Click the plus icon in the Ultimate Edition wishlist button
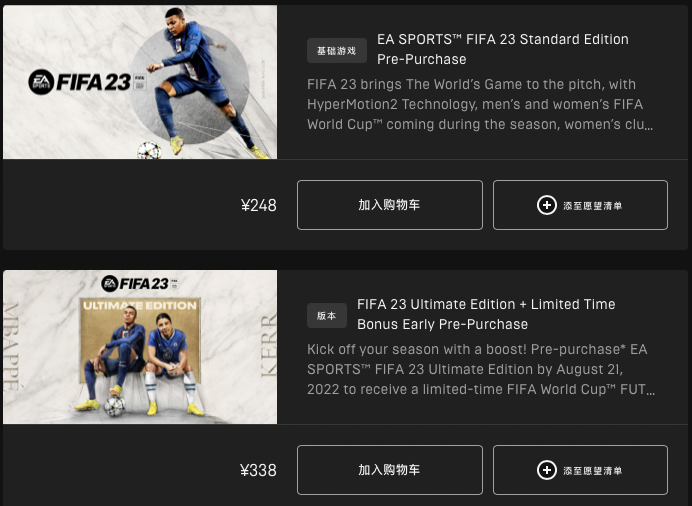The width and height of the screenshot is (692, 506). point(546,470)
